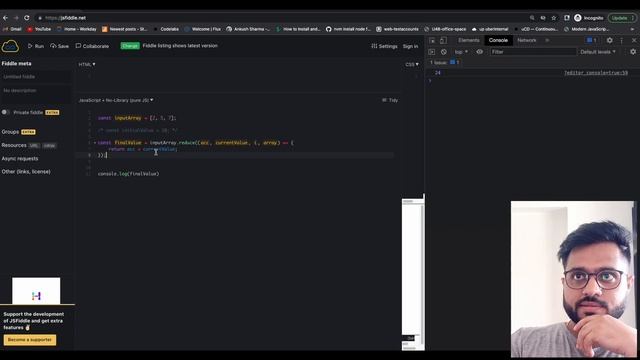Collapse the finalValue code fold arrow
The height and width of the screenshot is (360, 640).
click(95, 143)
